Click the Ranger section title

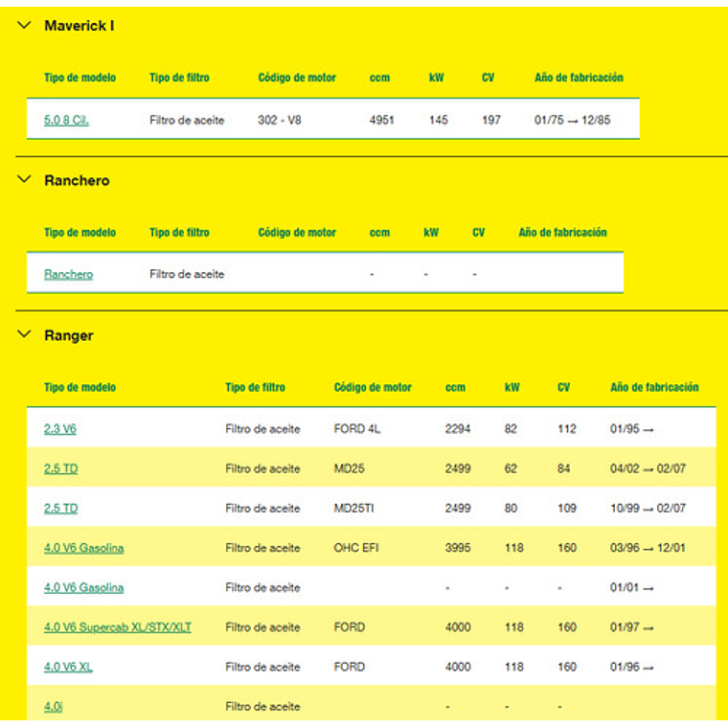[x=68, y=335]
